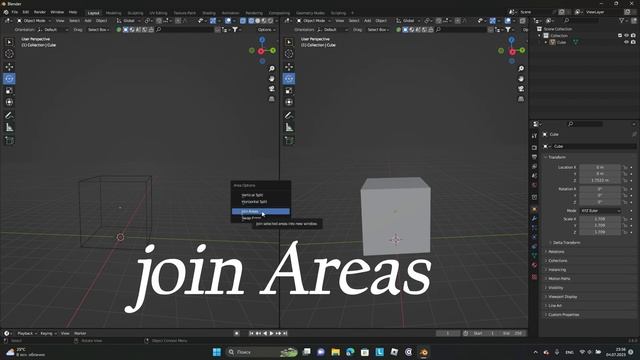
Task: Expand the Delta Transform panel
Action: [567, 242]
